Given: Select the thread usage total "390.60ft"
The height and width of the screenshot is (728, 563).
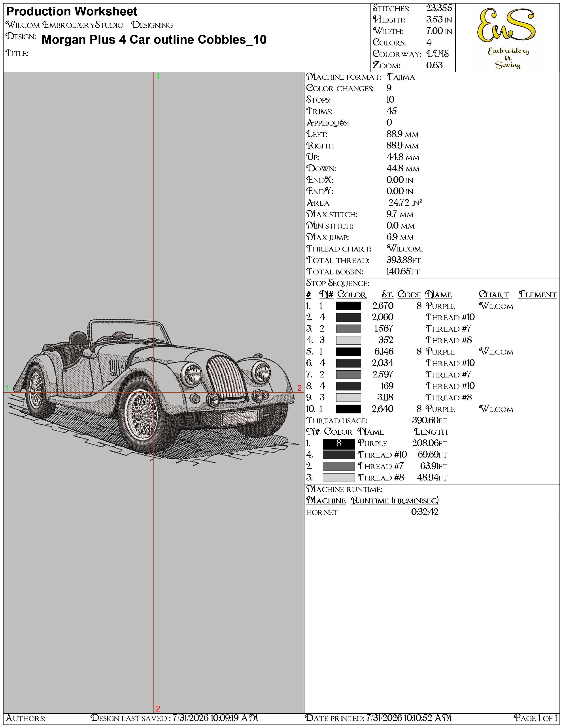Looking at the screenshot, I should (x=430, y=421).
